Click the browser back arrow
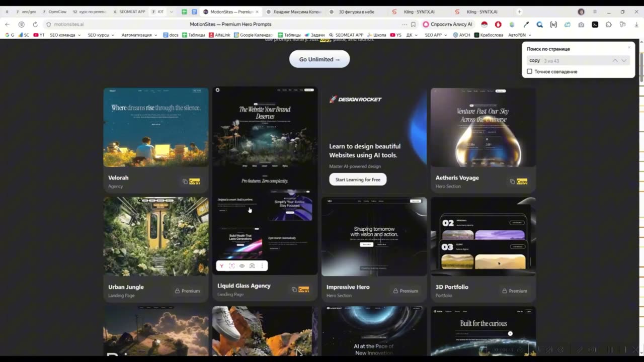 (7, 24)
